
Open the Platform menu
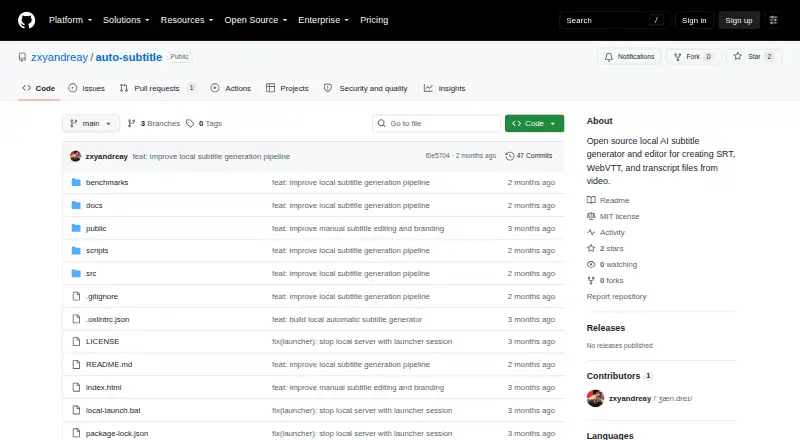point(70,20)
